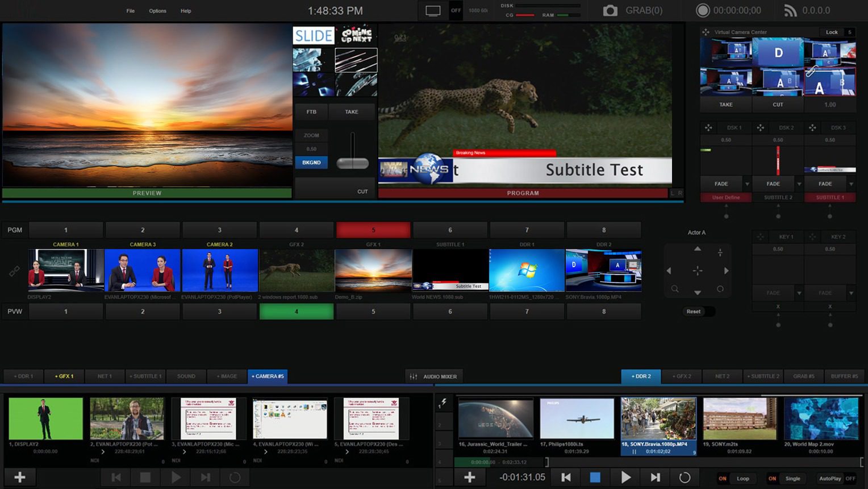Click CUT in the Virtual Camera Center
Viewport: 868px width, 489px height.
pyautogui.click(x=778, y=105)
